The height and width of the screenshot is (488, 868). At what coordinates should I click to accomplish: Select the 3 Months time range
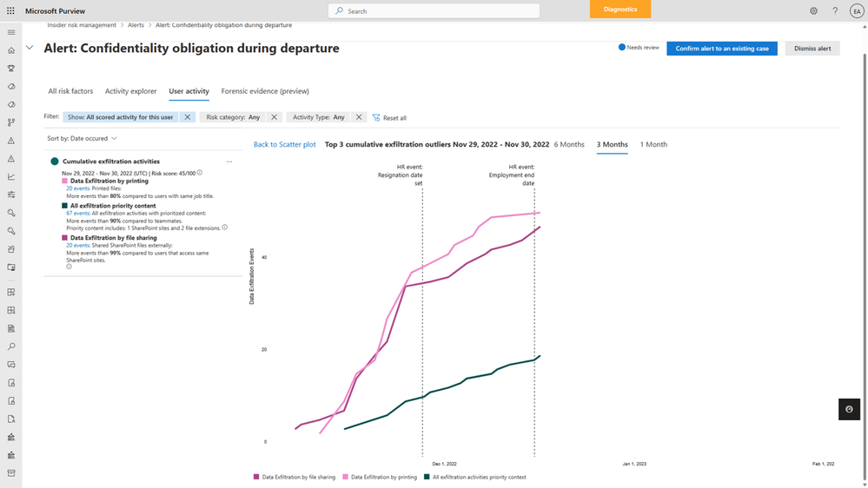click(x=613, y=144)
